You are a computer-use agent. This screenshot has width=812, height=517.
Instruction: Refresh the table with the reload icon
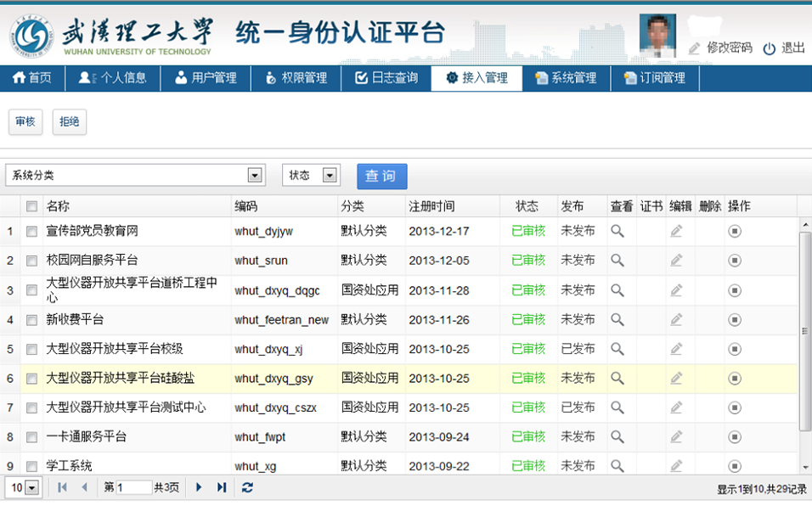[247, 487]
